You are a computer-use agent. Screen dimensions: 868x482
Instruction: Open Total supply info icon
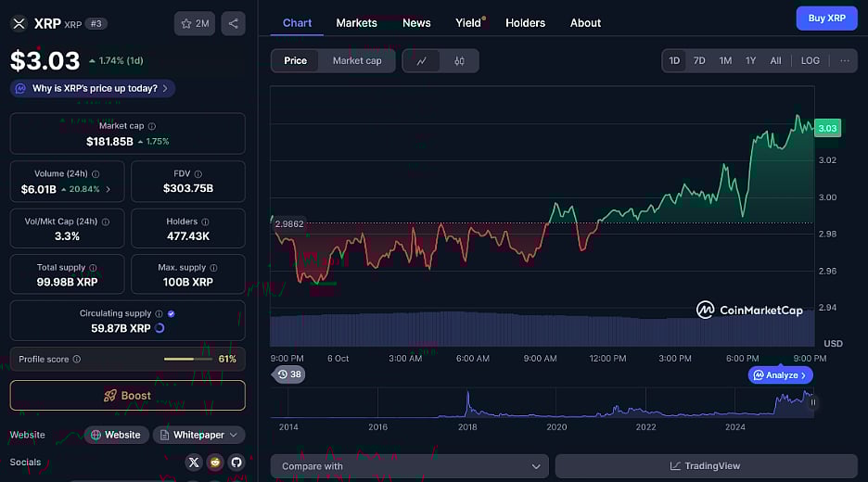93,268
